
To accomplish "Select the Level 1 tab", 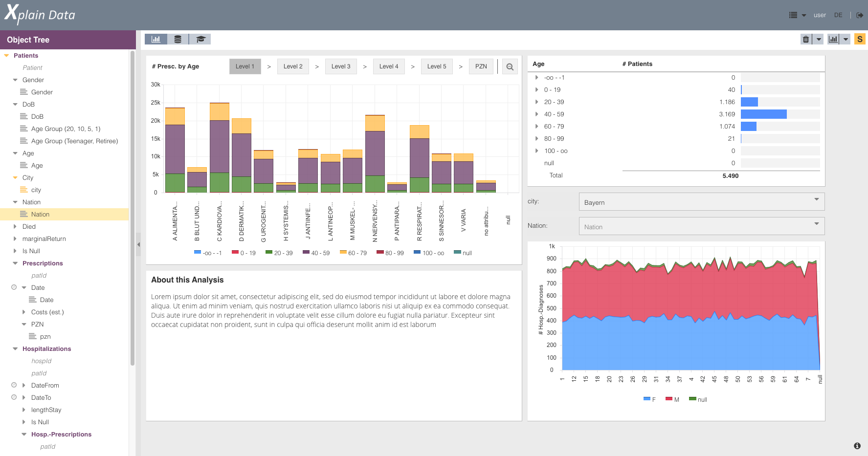I will 245,66.
